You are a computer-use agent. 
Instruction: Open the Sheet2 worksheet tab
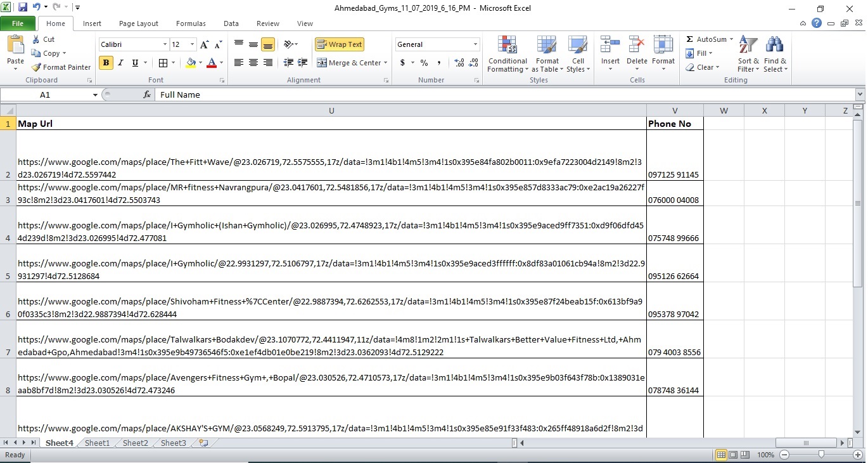tap(134, 443)
